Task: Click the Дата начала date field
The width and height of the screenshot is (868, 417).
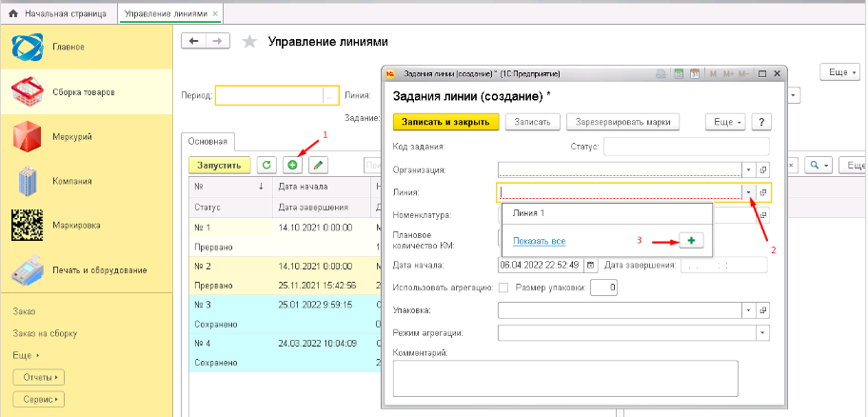Action: pyautogui.click(x=542, y=265)
